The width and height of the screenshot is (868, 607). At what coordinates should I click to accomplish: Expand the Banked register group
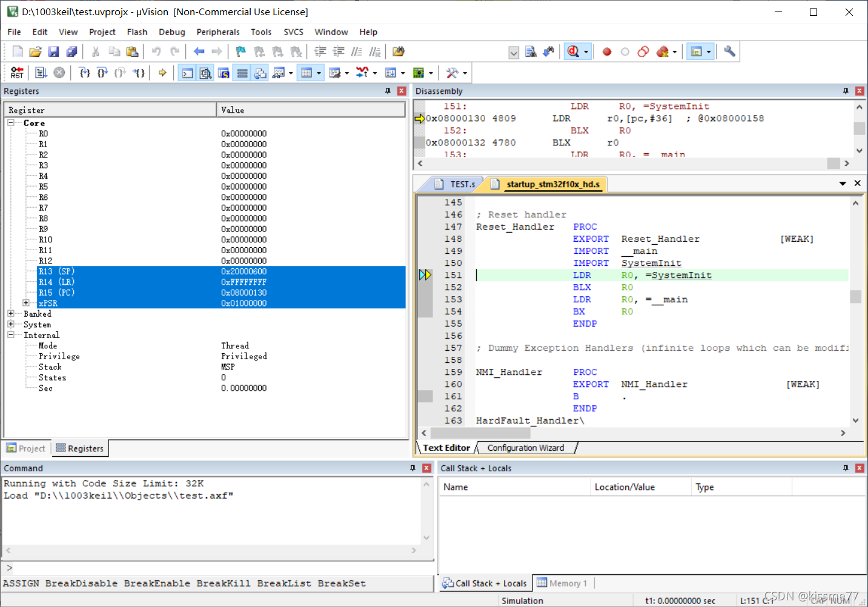[11, 314]
